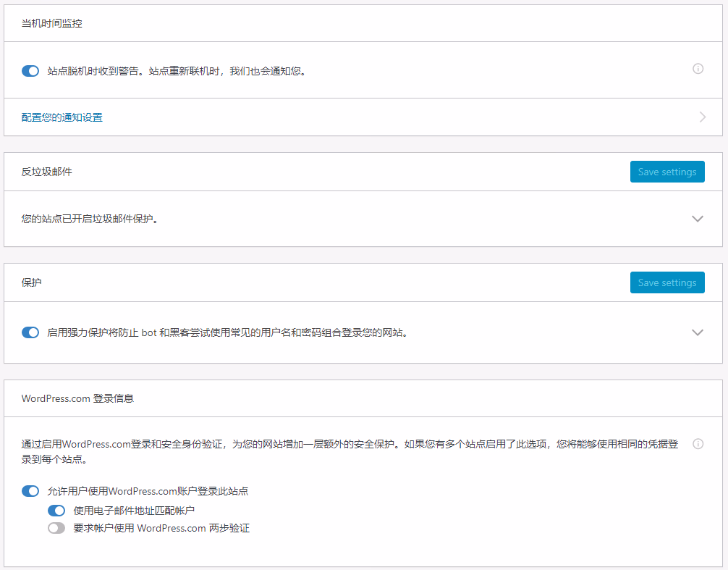Click the 当机时间监控 section header
The image size is (728, 570).
[x=52, y=23]
